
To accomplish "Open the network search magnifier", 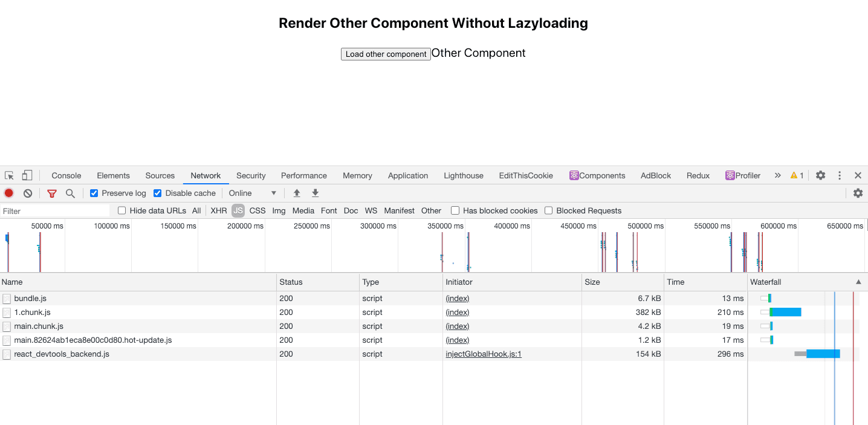I will [70, 193].
